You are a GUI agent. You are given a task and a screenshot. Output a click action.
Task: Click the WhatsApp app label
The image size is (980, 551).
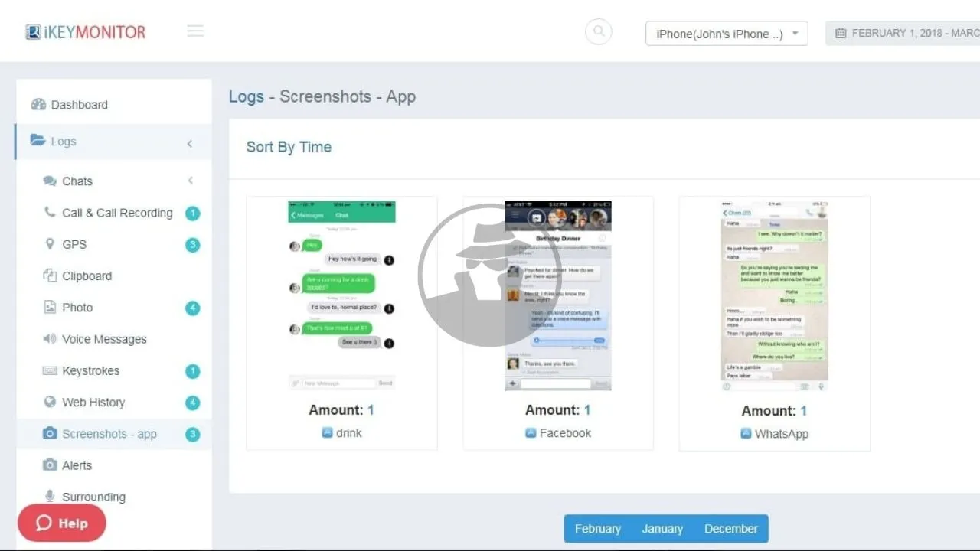tap(782, 434)
